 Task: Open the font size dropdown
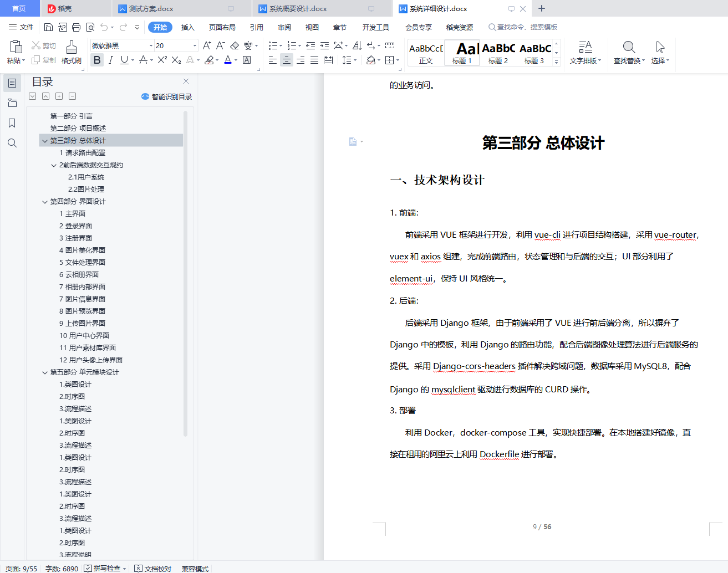click(x=195, y=45)
